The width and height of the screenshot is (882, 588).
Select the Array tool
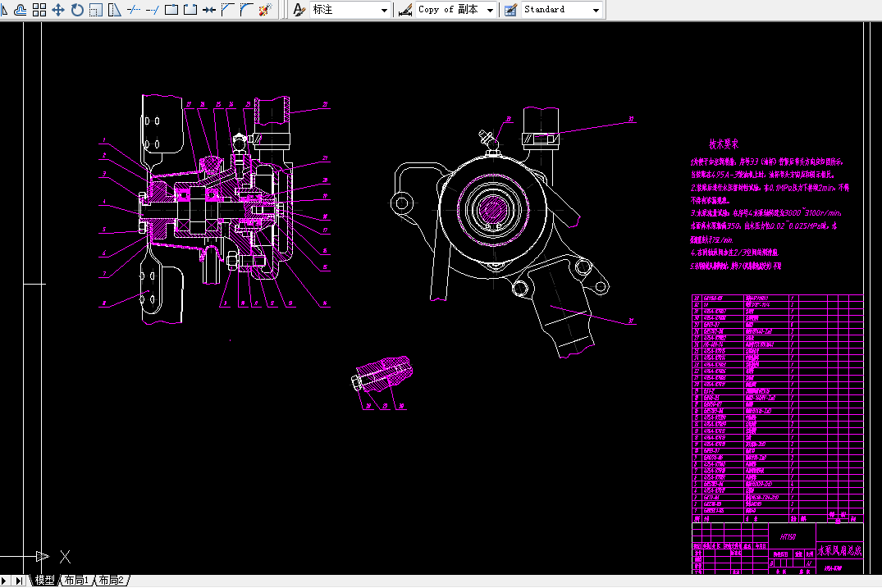[39, 10]
